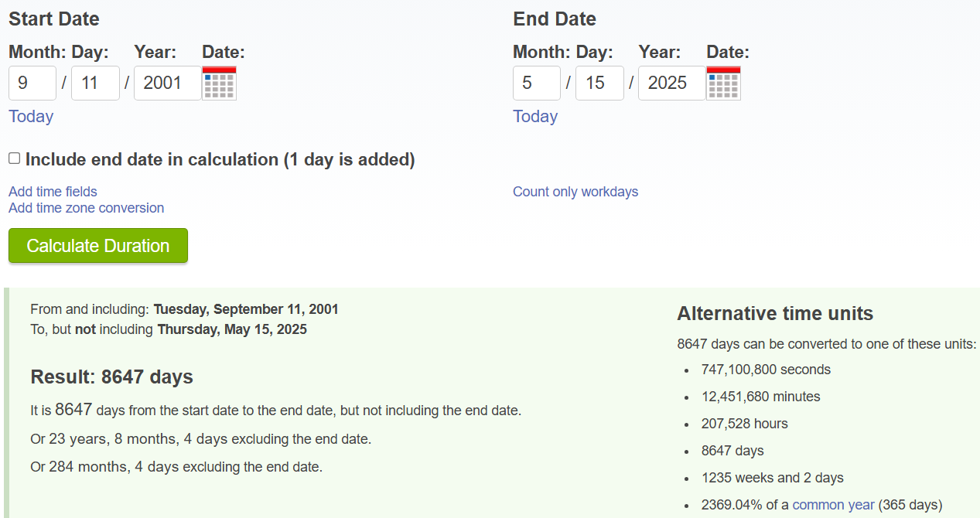Select the 207,528 hours entry

click(745, 424)
